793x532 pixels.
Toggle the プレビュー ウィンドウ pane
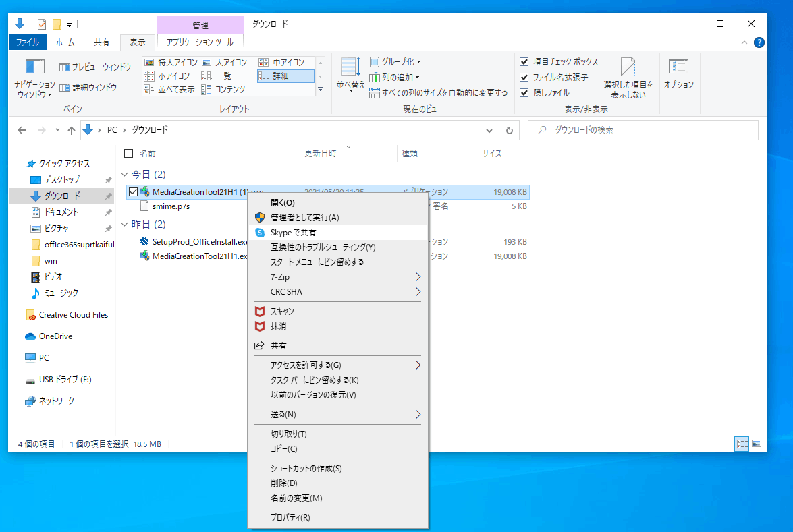[x=95, y=67]
